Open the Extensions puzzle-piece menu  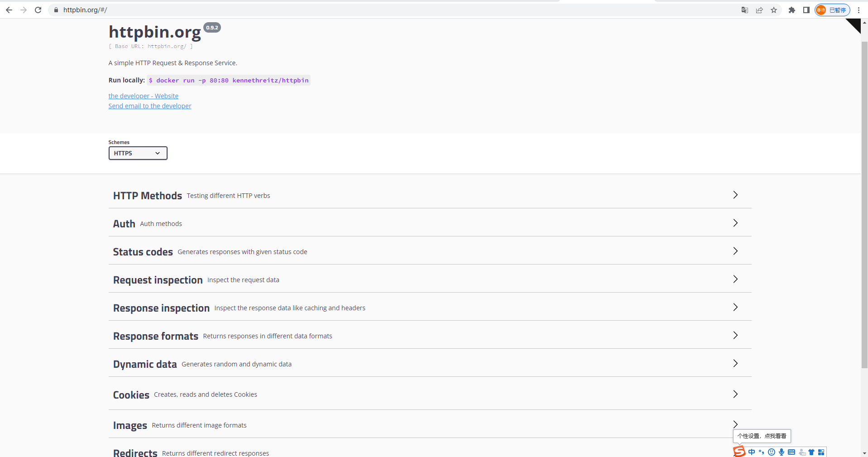[792, 10]
